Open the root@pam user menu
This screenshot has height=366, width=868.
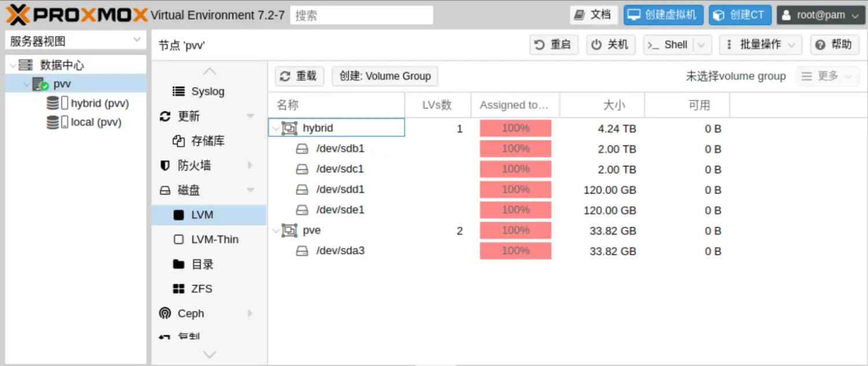821,15
